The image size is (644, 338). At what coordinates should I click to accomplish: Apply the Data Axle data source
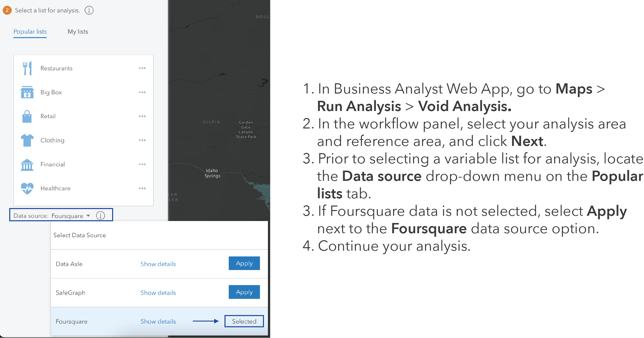[244, 263]
